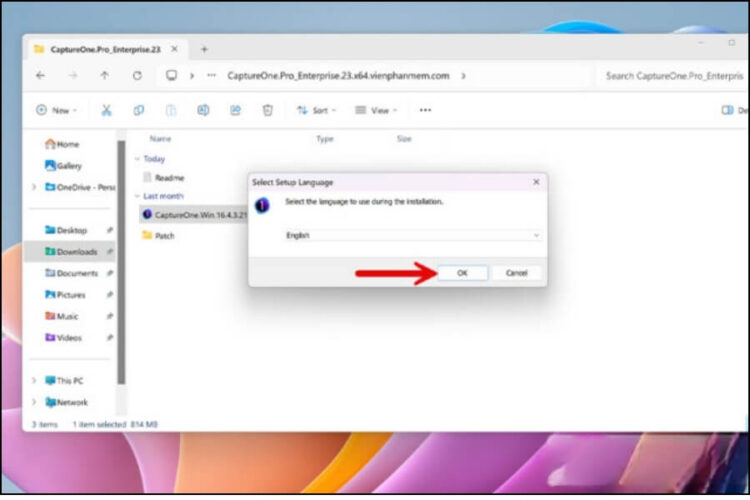Screen dimensions: 750x500
Task: Open the Sort dropdown
Action: coord(316,110)
